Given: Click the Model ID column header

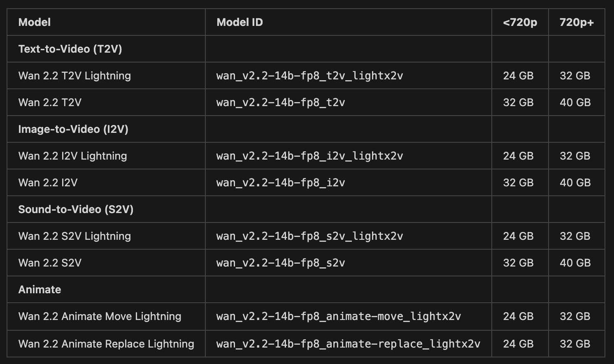Looking at the screenshot, I should pos(240,22).
